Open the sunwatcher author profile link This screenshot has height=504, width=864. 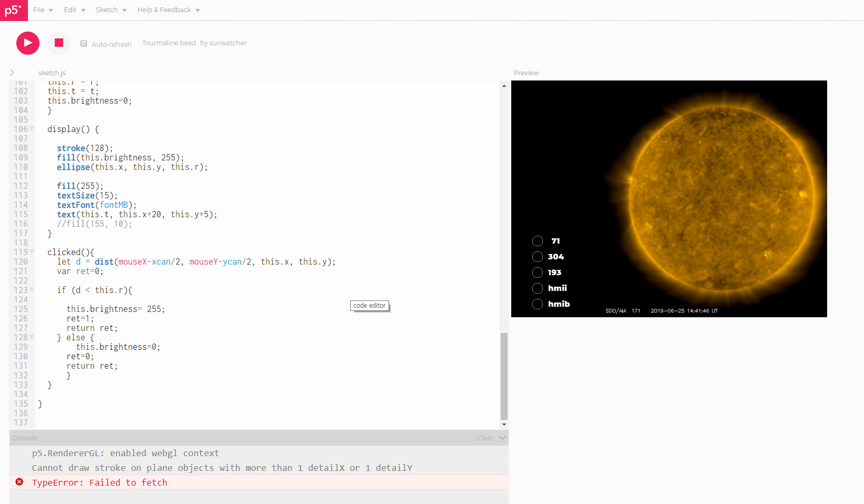[228, 43]
